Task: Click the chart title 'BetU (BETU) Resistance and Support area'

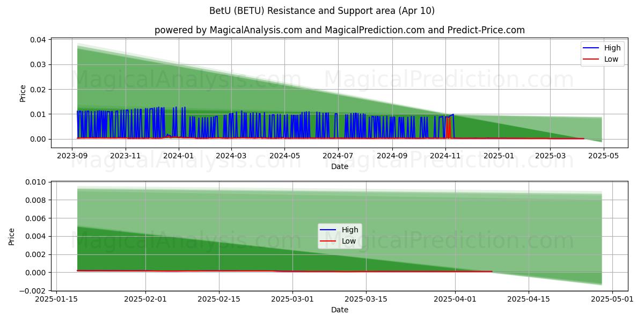Action: (321, 11)
